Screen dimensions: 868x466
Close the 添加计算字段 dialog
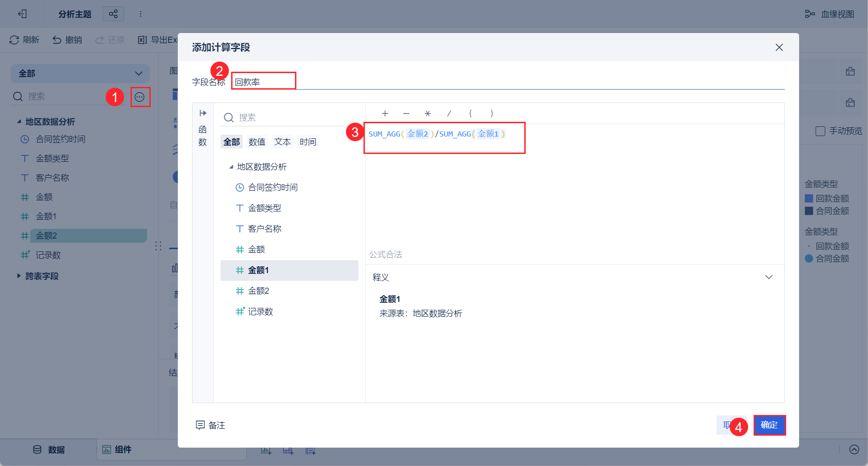click(779, 47)
